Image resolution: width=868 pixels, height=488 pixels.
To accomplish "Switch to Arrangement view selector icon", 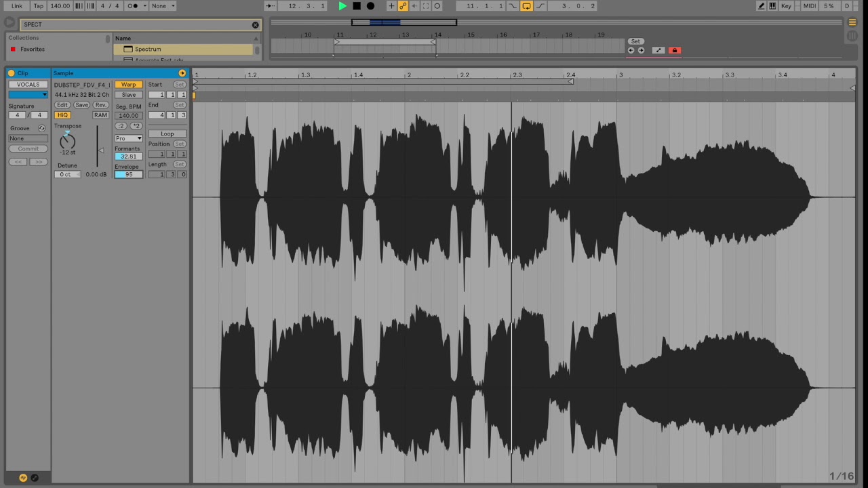I will pyautogui.click(x=852, y=22).
